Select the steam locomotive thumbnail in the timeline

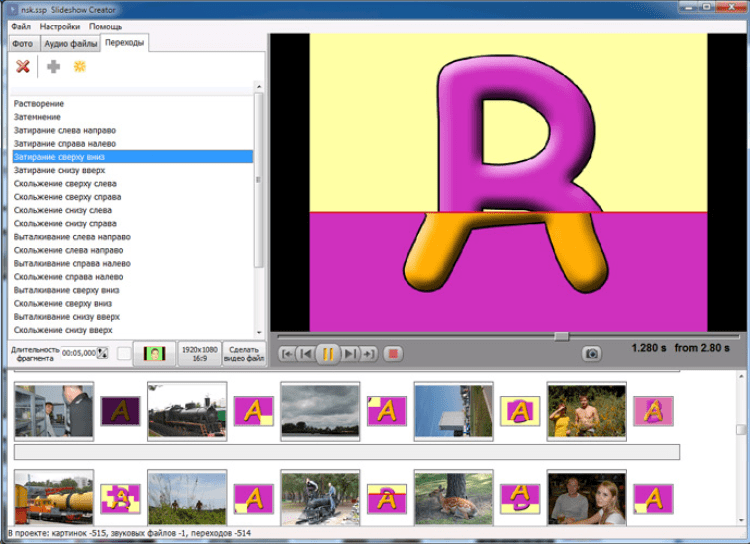[x=187, y=411]
